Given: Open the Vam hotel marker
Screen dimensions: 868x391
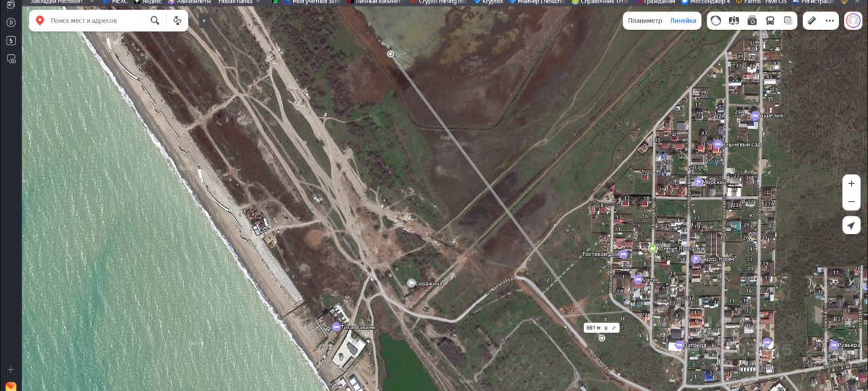Looking at the screenshot, I should 637,280.
